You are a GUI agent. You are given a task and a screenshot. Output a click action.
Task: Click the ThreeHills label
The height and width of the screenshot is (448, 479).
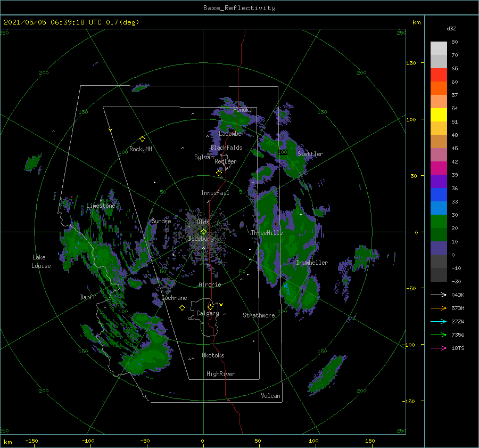pyautogui.click(x=267, y=233)
